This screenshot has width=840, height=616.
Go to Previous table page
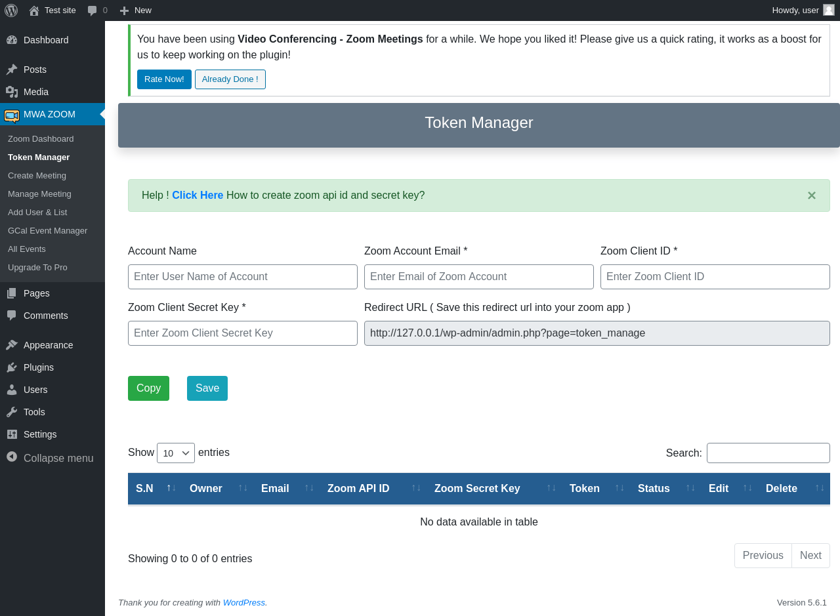763,556
